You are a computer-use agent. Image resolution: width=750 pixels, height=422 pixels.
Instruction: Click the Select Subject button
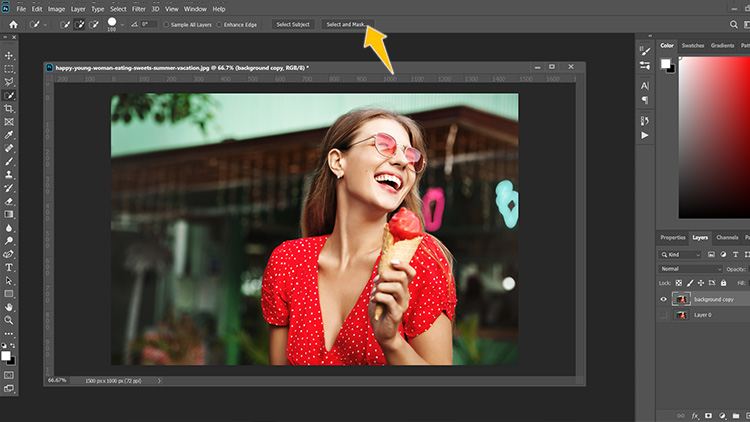pyautogui.click(x=293, y=24)
